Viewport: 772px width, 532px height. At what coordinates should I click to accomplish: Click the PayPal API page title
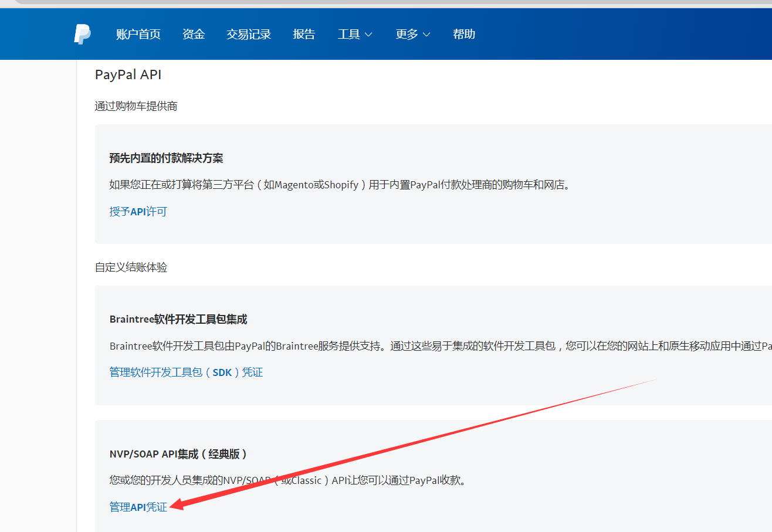(128, 74)
